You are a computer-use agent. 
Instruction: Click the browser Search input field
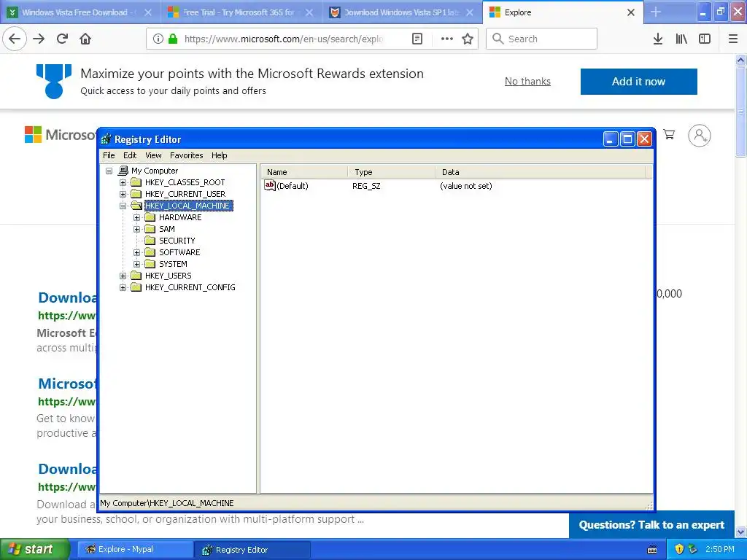(542, 39)
